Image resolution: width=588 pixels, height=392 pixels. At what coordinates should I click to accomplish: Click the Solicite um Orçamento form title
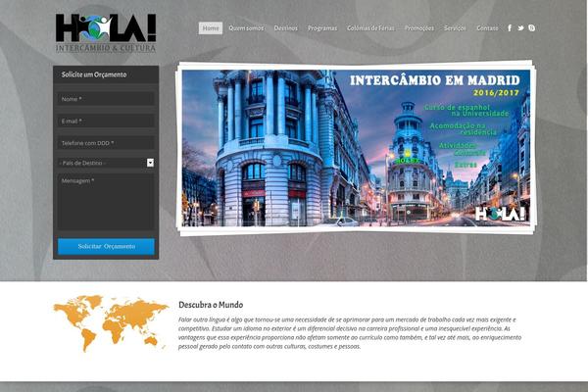coord(94,74)
